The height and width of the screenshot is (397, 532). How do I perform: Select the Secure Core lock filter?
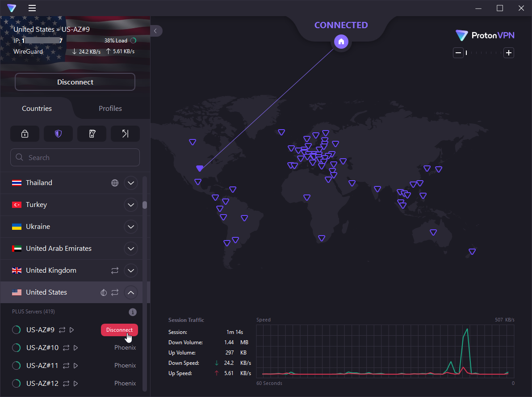point(25,134)
